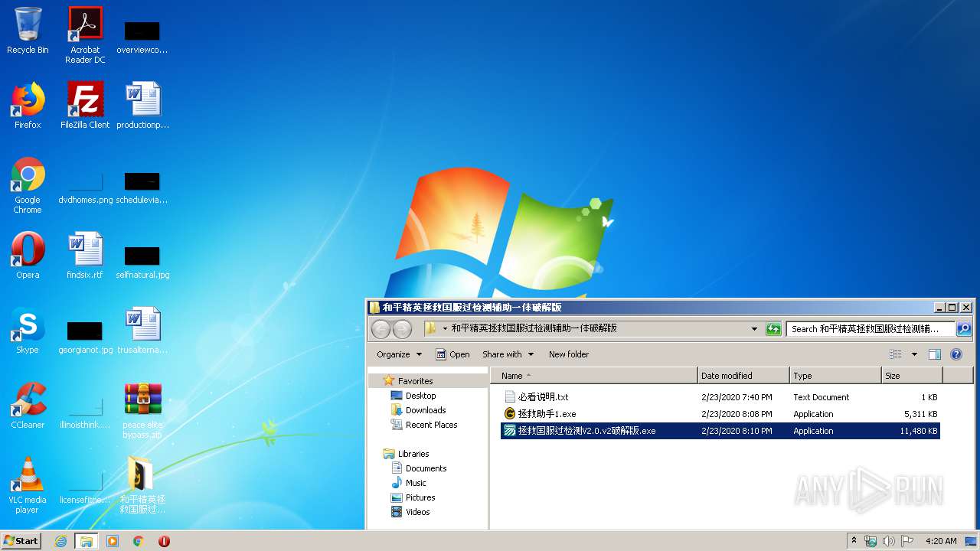The image size is (980, 551).
Task: Select licensefitne... desktop file
Action: pos(85,488)
